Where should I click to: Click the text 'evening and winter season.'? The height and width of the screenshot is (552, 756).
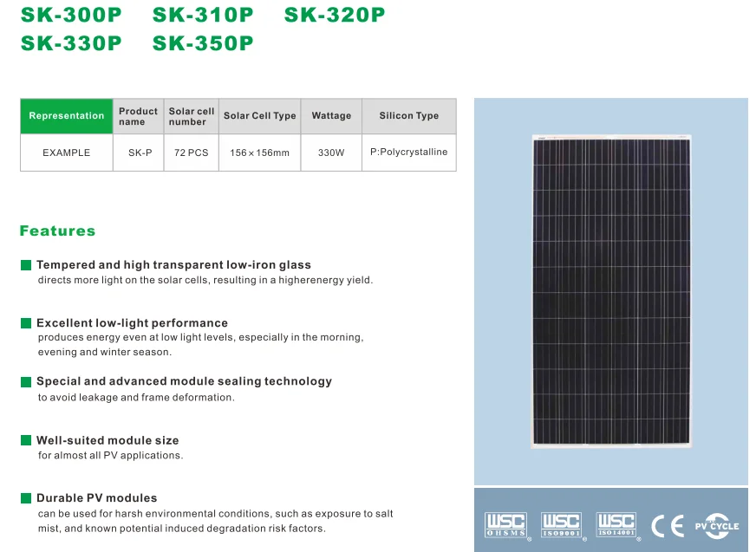pyautogui.click(x=105, y=353)
